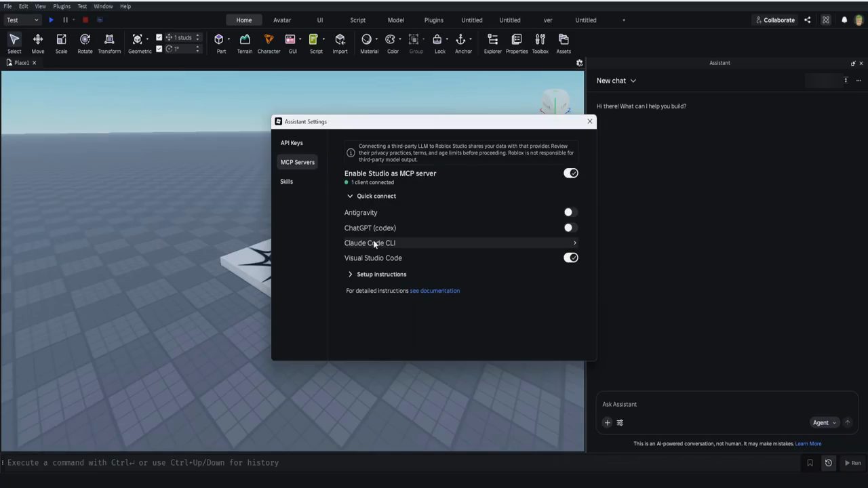Open the Agent mode dropdown
868x488 pixels.
[825, 423]
